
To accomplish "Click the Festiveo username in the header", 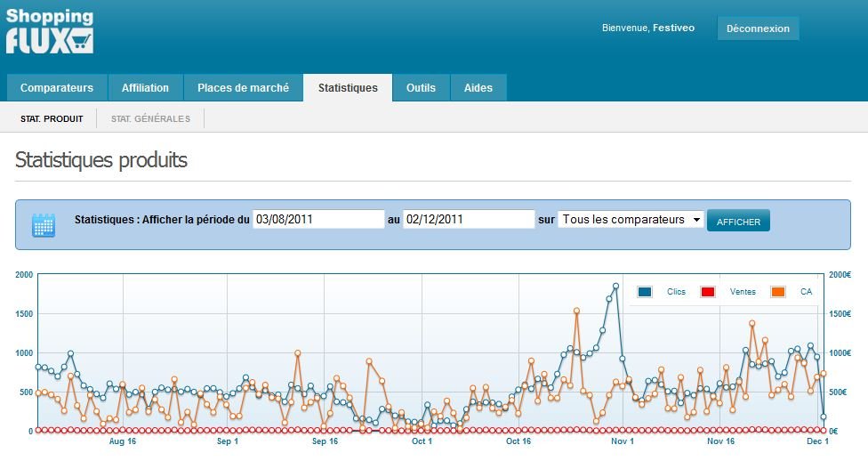I will (x=675, y=28).
